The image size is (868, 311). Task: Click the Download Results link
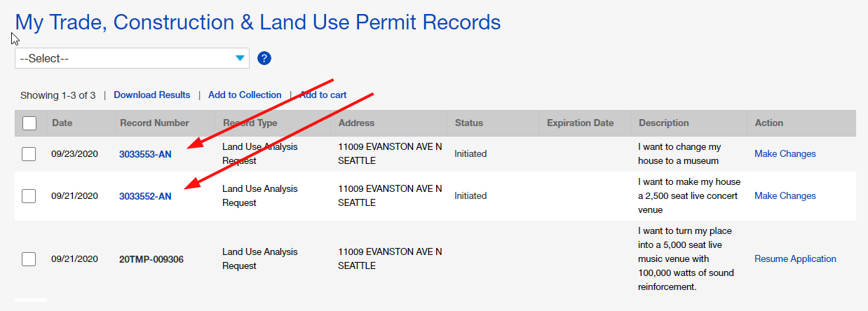[x=151, y=95]
